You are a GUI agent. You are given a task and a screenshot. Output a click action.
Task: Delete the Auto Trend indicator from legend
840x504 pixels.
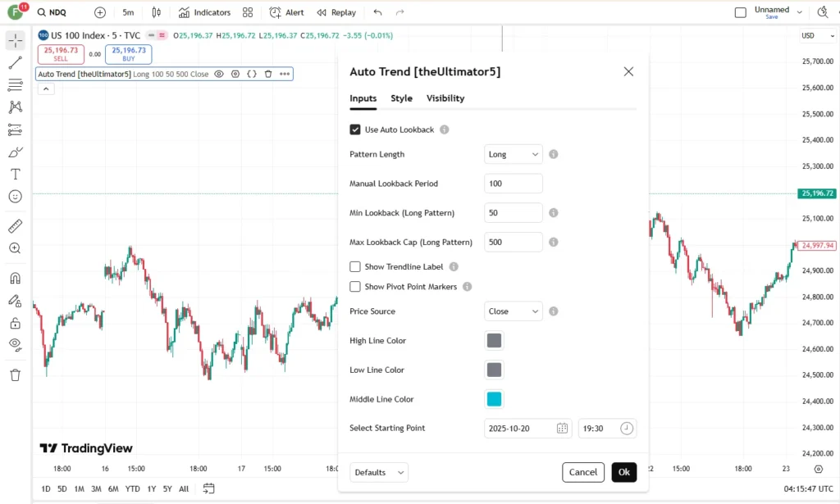(x=268, y=74)
